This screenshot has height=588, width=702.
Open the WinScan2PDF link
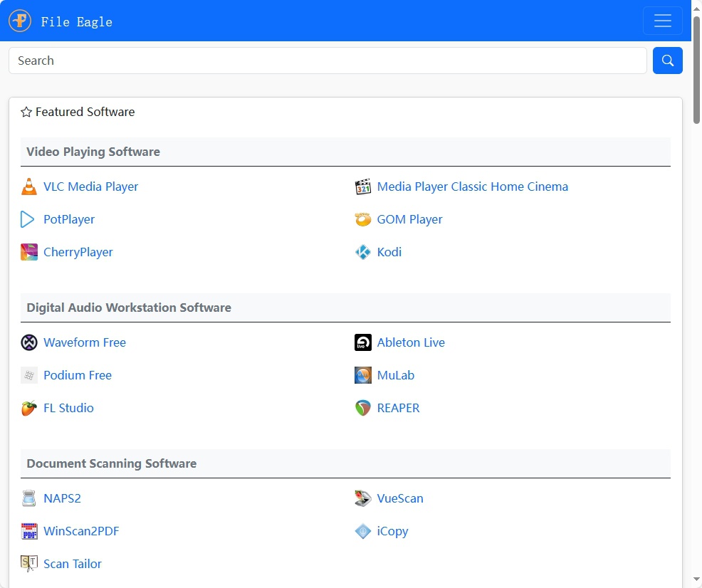tap(80, 531)
